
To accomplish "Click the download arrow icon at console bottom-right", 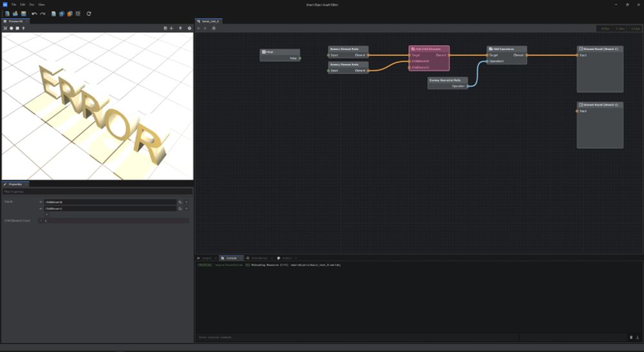I will 638,337.
